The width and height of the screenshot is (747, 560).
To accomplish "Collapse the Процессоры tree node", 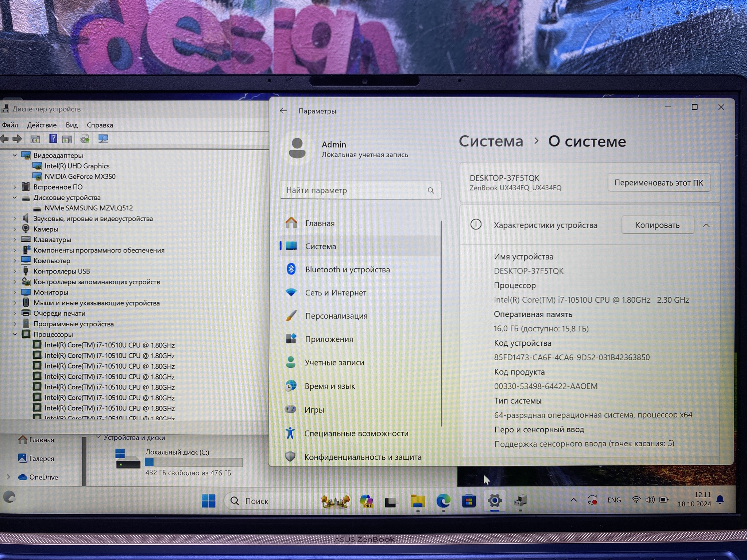I will pos(15,334).
